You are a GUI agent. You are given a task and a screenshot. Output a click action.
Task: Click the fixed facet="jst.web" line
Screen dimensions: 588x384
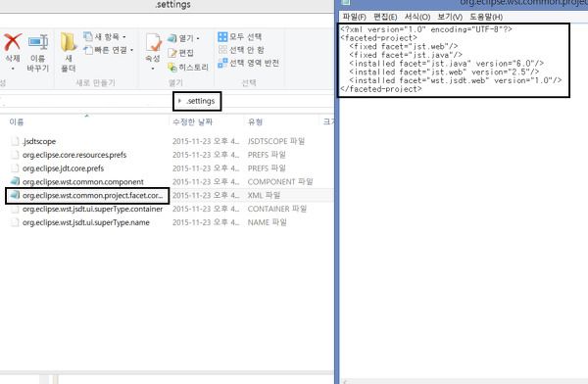404,46
